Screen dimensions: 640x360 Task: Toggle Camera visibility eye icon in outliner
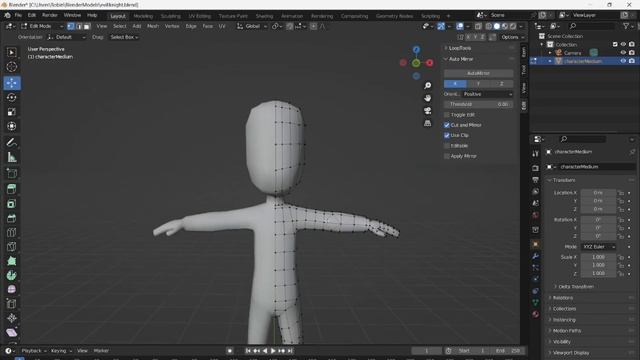coord(623,53)
